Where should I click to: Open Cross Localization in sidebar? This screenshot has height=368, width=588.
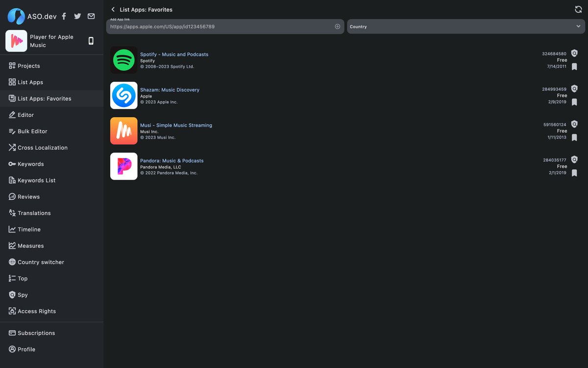pyautogui.click(x=52, y=148)
